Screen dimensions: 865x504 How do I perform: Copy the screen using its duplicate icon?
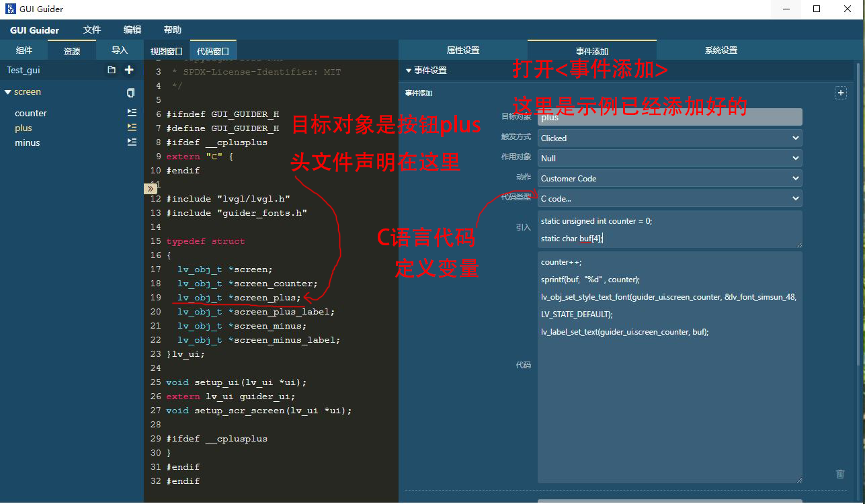click(131, 92)
